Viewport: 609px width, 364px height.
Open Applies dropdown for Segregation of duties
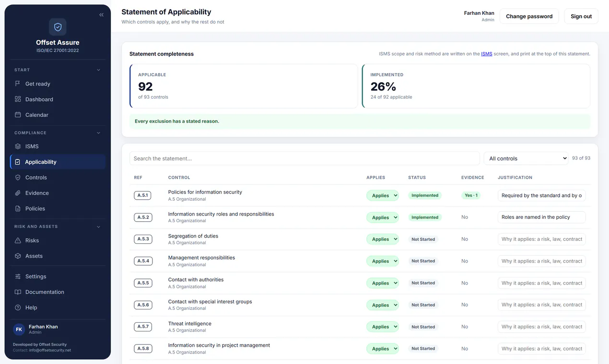[x=383, y=239]
